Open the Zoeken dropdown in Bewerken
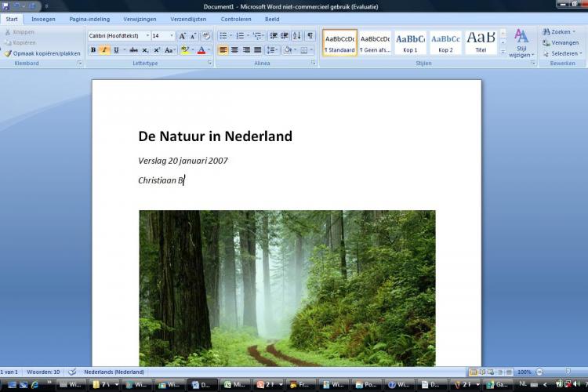Viewport: 588px width, 392px height. point(560,32)
